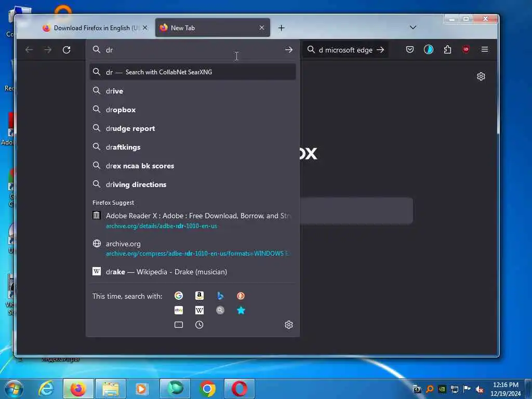532x399 pixels.
Task: Open a new tab with plus button
Action: tap(281, 28)
